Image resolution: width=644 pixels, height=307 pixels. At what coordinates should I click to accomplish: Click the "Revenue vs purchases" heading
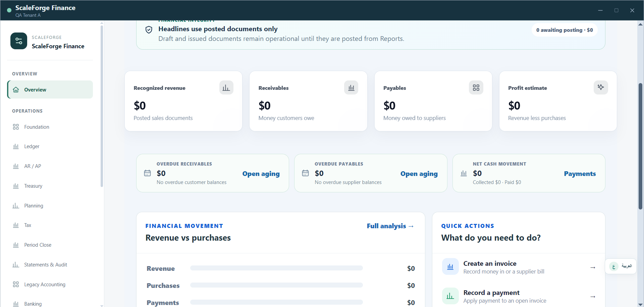click(x=188, y=238)
